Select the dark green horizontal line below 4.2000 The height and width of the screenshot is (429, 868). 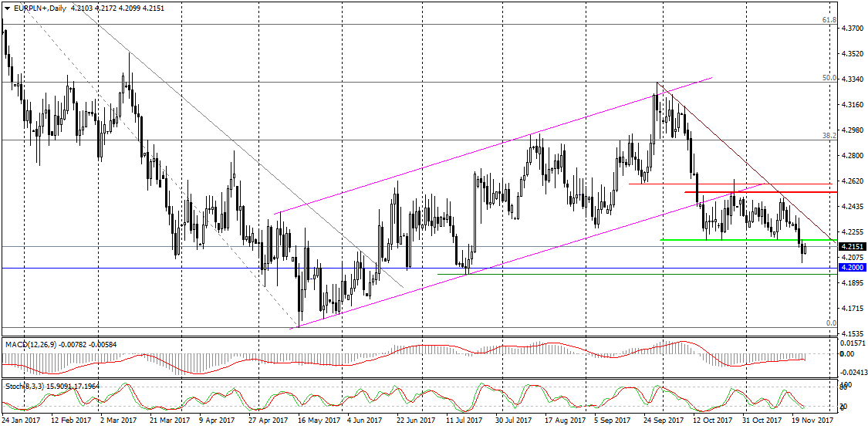click(637, 274)
